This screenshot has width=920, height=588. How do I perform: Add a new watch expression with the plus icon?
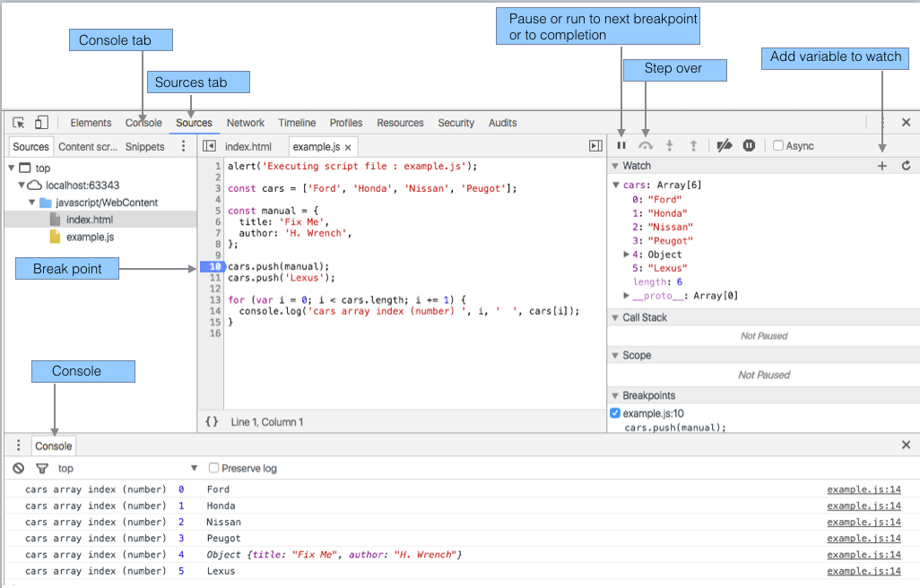[x=882, y=165]
